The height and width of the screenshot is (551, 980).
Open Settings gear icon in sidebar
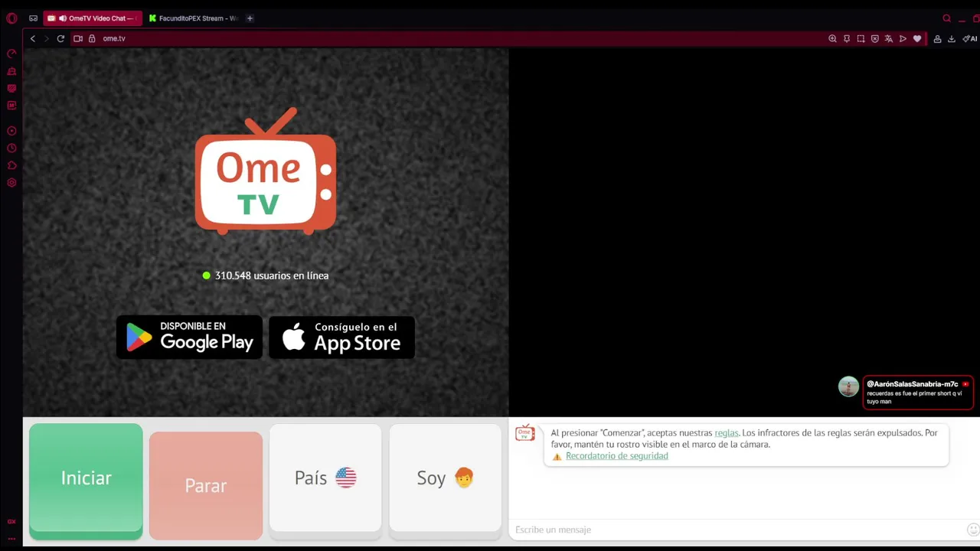[x=11, y=183]
